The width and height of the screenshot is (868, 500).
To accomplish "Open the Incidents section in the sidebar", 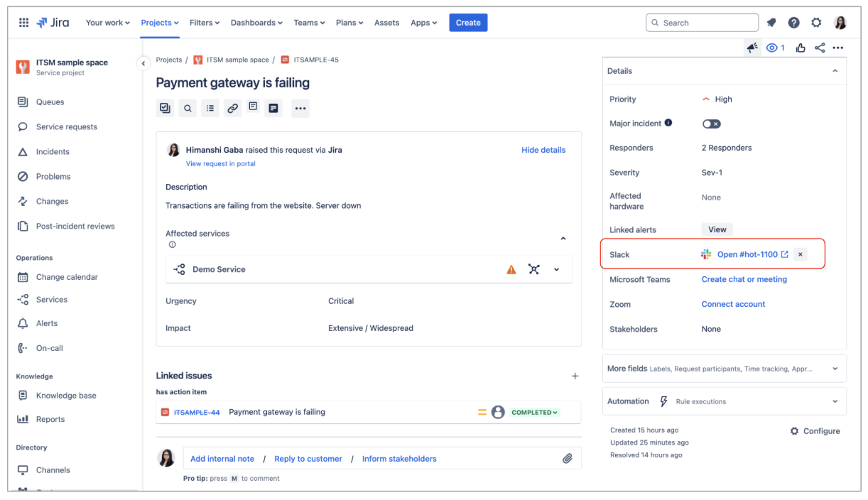I will click(x=64, y=151).
